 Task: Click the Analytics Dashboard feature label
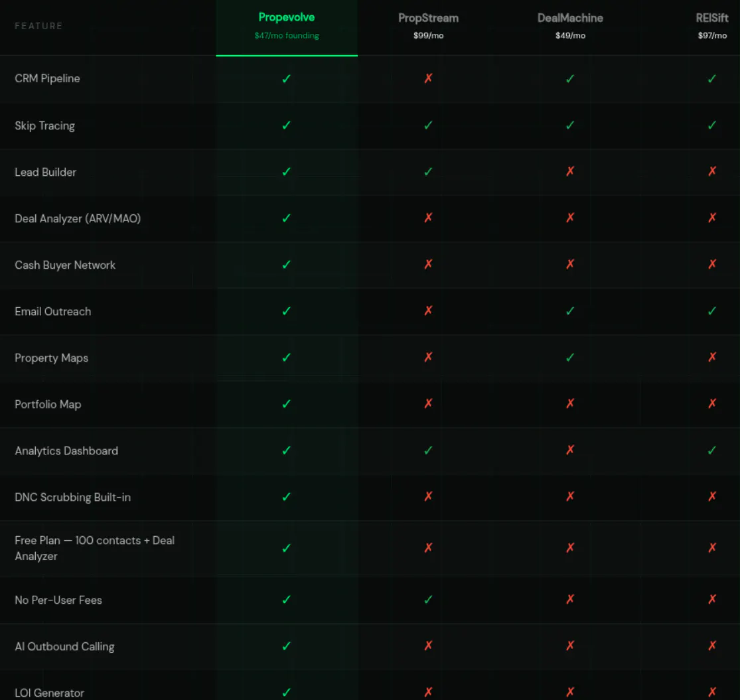pos(66,451)
